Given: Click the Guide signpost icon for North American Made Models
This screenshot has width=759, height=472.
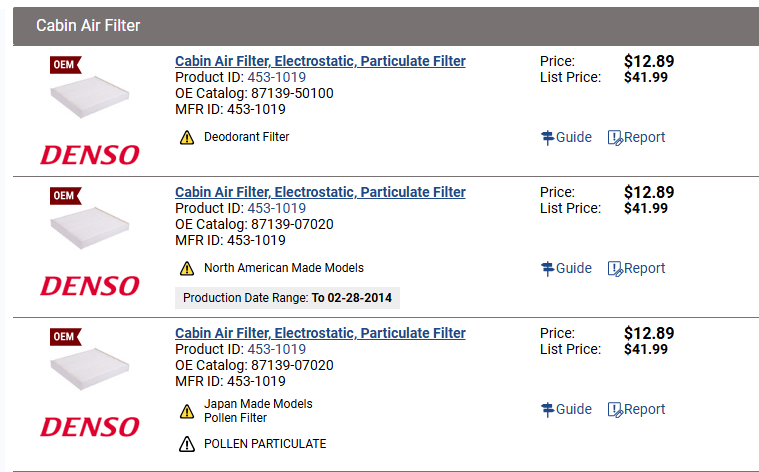Looking at the screenshot, I should pos(548,269).
